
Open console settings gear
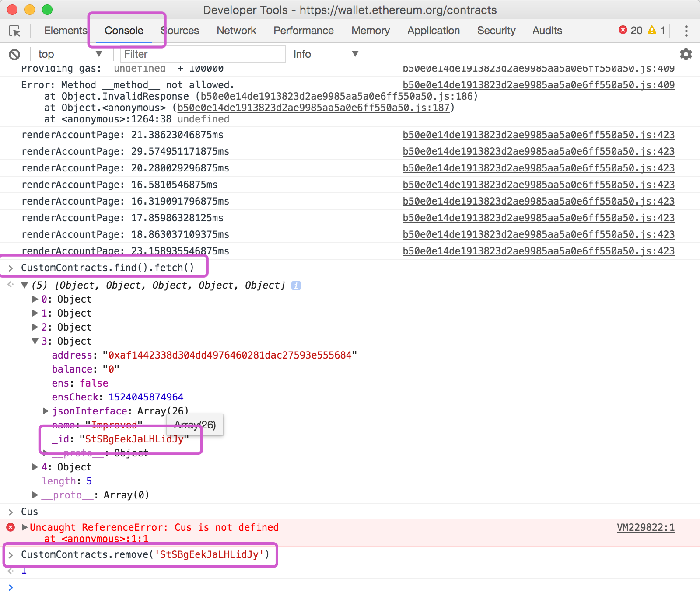[686, 54]
